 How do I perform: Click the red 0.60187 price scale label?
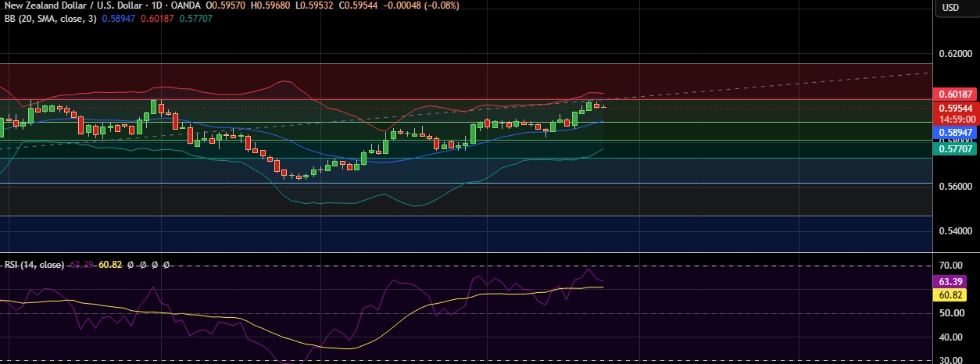click(956, 94)
